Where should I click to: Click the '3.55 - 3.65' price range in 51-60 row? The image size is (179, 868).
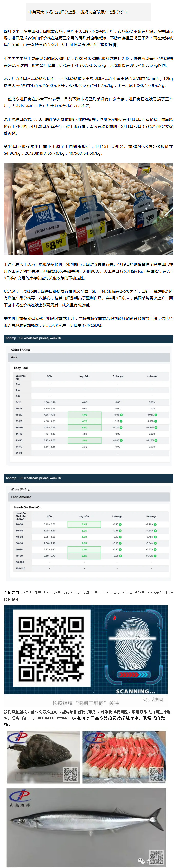tap(49, 446)
